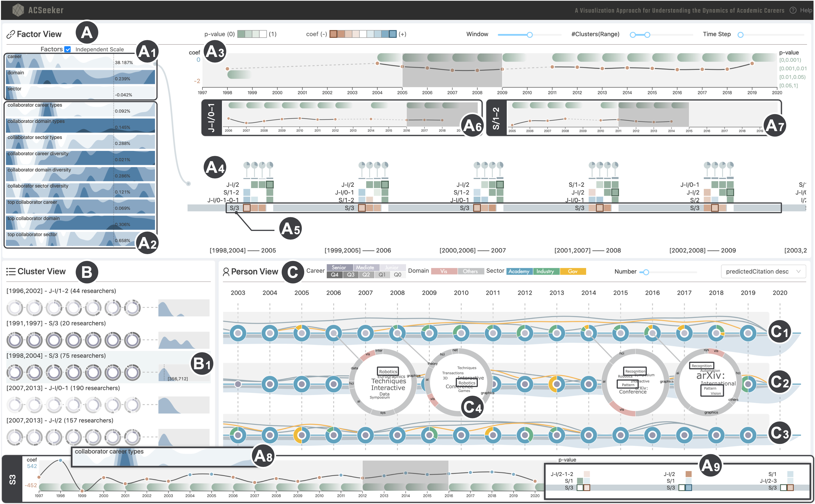Click the ACSeeker logo icon
The image size is (815, 504).
[x=18, y=10]
